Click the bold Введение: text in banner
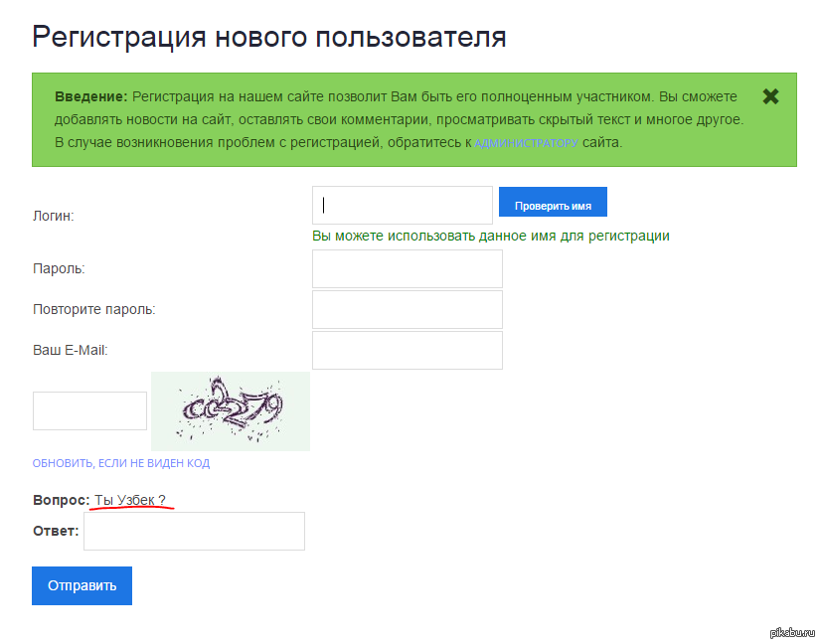Screen dimensions: 820x644 [91, 97]
